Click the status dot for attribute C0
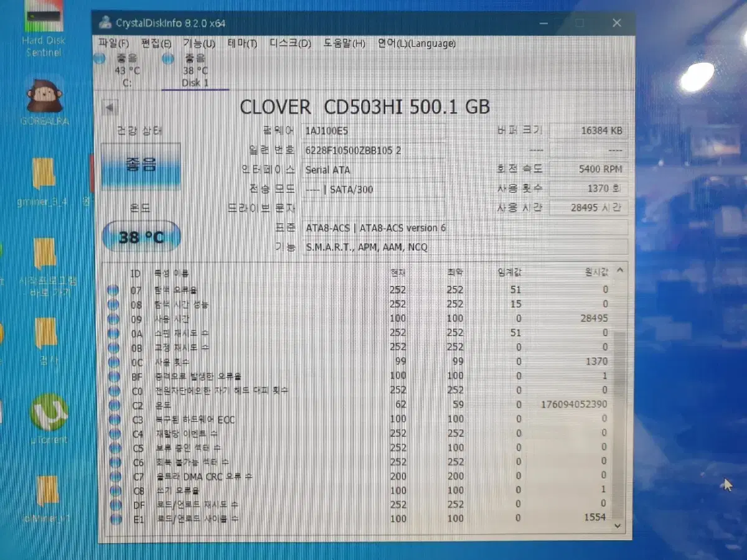 tap(113, 391)
